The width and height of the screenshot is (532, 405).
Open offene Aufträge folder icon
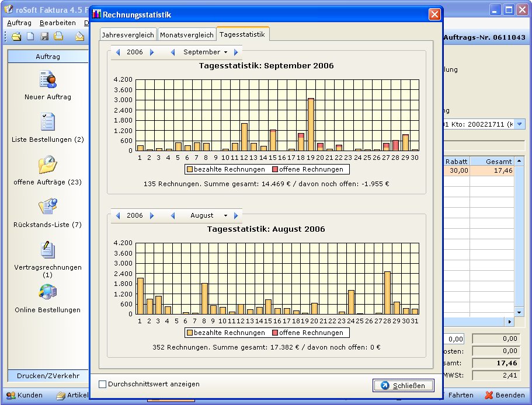(x=47, y=165)
